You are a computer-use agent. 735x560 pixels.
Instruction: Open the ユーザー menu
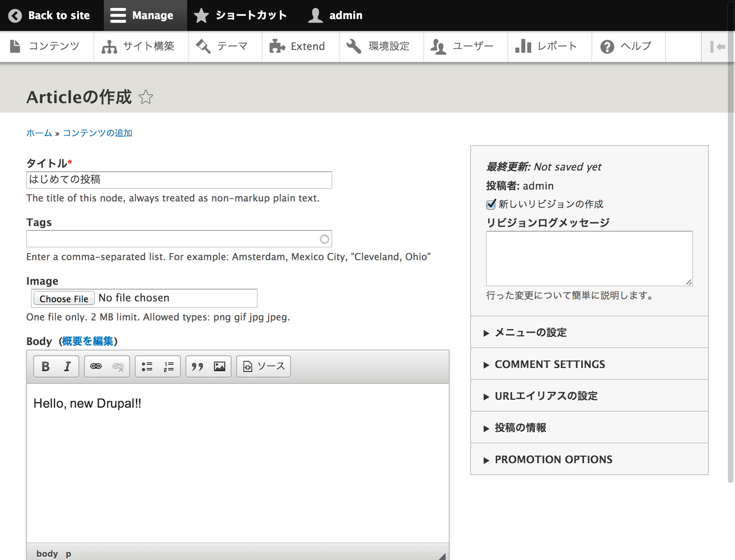465,46
